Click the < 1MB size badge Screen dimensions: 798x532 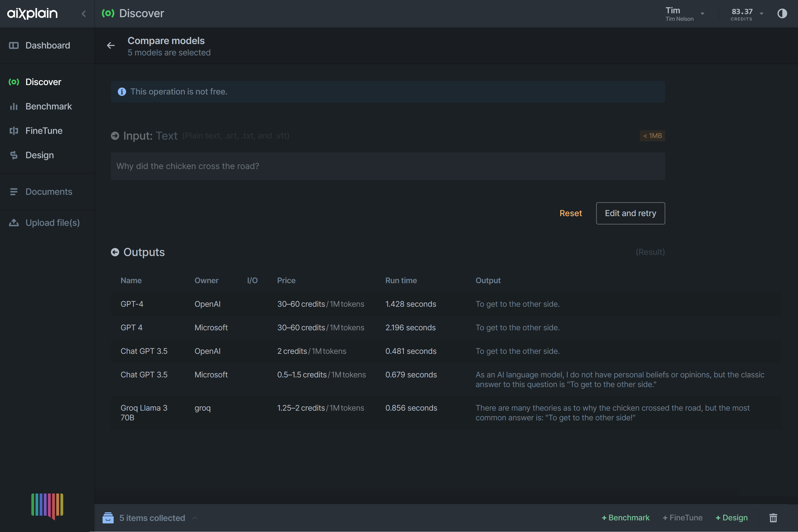[652, 136]
